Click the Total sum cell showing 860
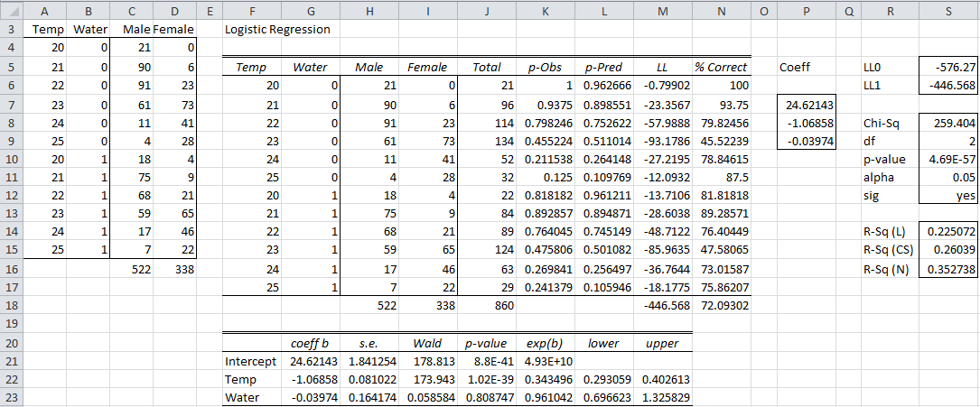This screenshot has height=407, width=980. click(487, 330)
